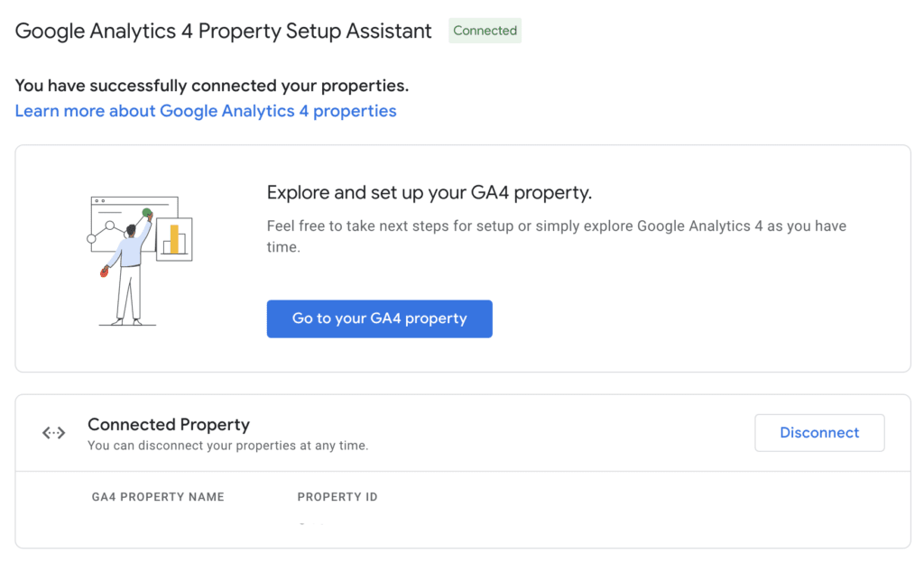
Task: Click the yellow bar chart illustration
Action: 174,239
